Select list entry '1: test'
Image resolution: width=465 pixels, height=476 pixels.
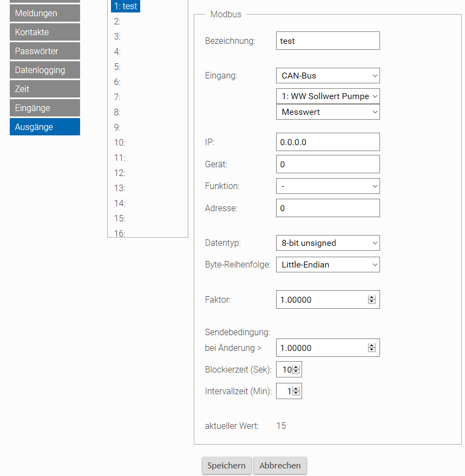[x=126, y=6]
